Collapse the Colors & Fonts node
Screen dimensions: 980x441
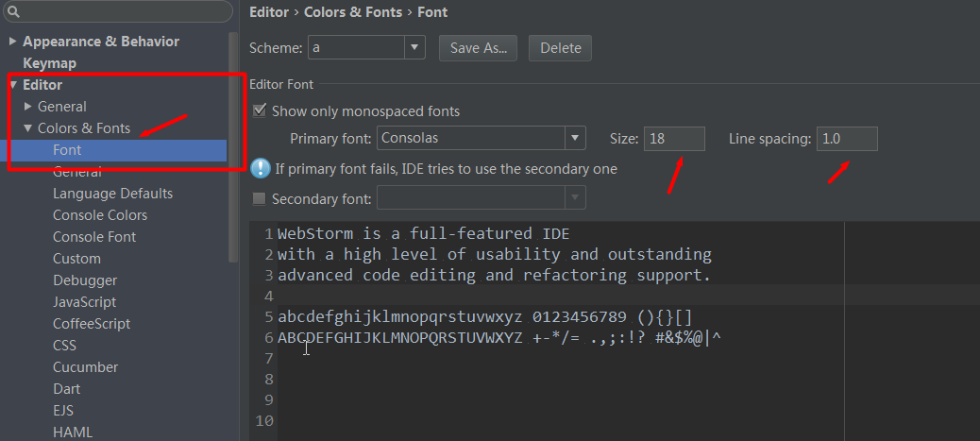(27, 127)
